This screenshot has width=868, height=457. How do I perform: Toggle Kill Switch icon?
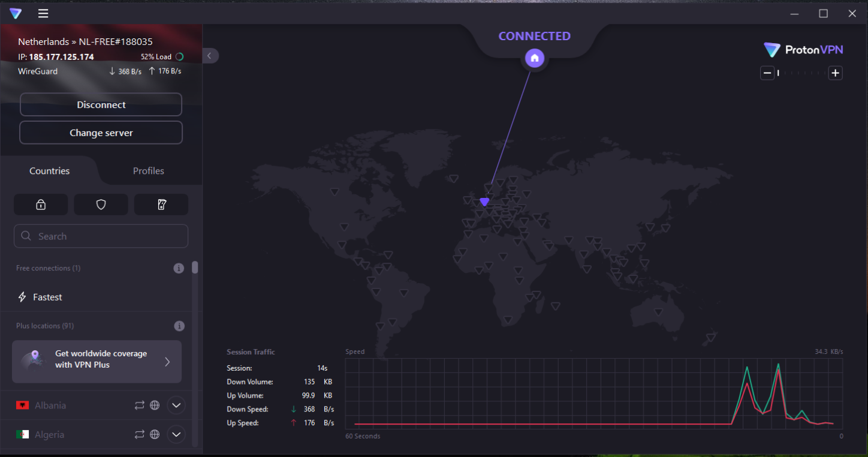tap(161, 205)
